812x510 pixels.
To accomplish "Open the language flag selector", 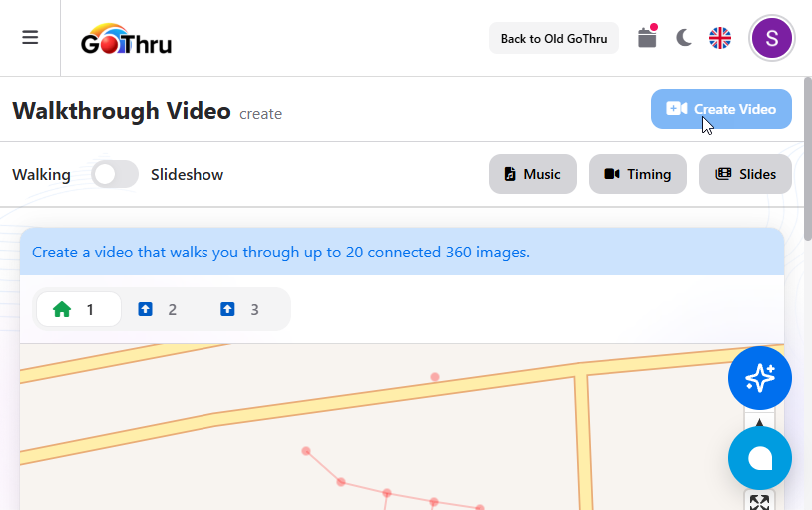I will (x=720, y=38).
